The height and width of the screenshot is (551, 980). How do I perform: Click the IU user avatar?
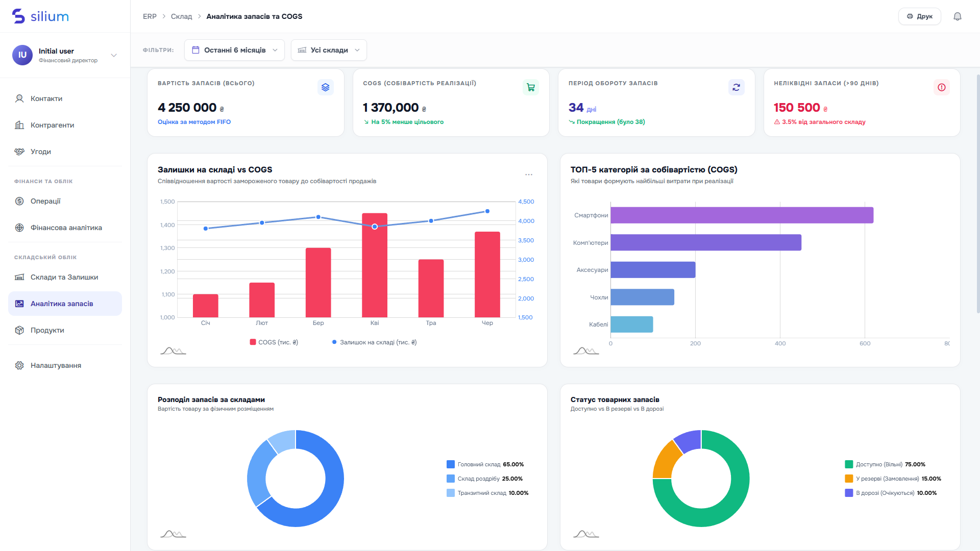[22, 55]
